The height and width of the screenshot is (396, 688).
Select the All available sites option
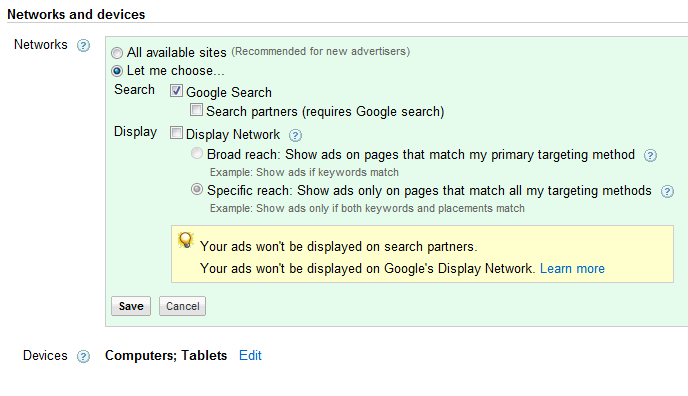117,53
